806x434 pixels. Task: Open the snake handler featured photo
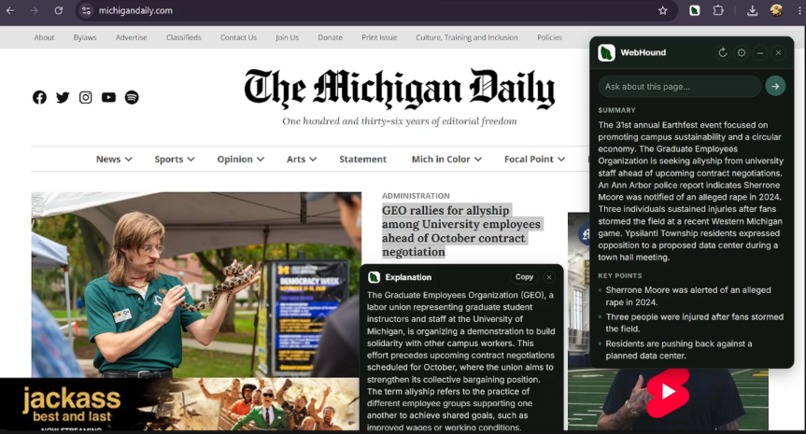(196, 284)
